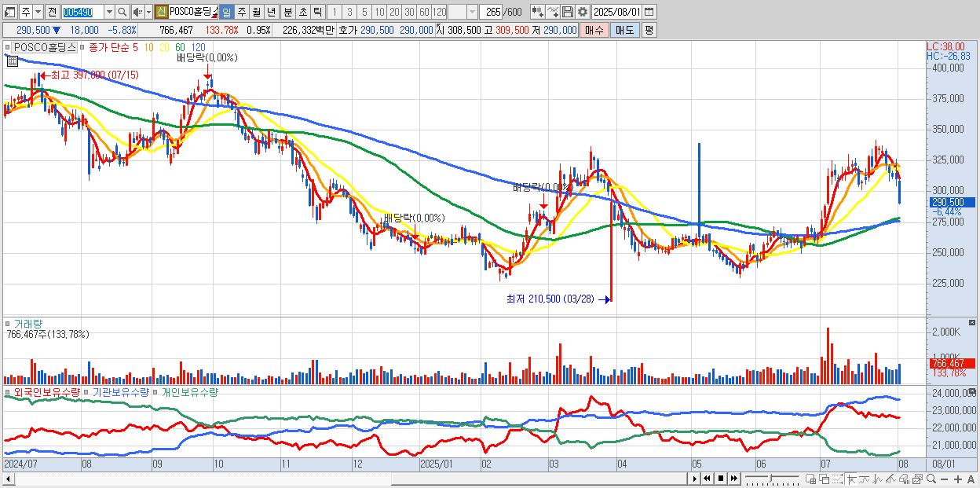Expand the 외국인보유수량 panel square toggle
980x488 pixels.
[x=8, y=391]
